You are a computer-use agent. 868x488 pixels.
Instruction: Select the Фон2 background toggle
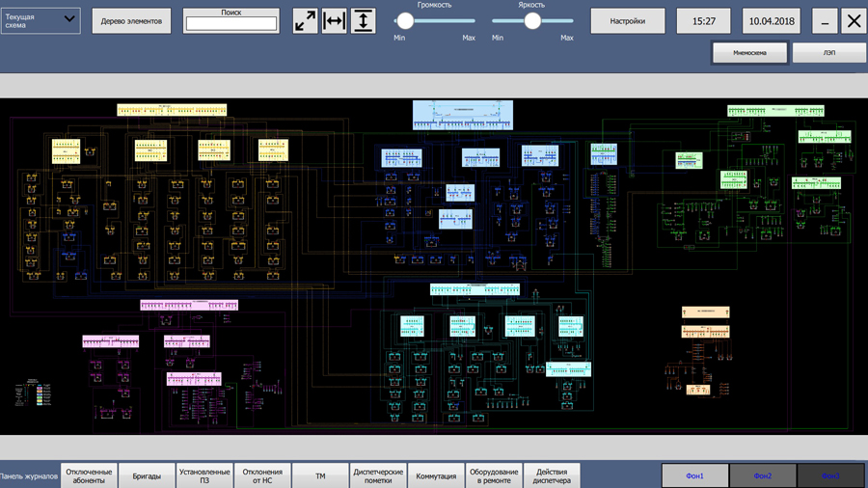762,475
